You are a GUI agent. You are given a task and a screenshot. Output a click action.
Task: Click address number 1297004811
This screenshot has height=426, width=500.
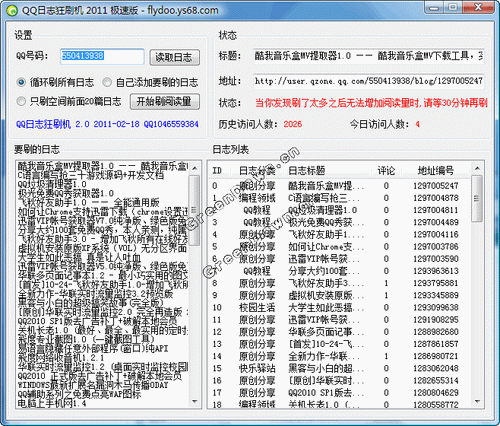[436, 210]
